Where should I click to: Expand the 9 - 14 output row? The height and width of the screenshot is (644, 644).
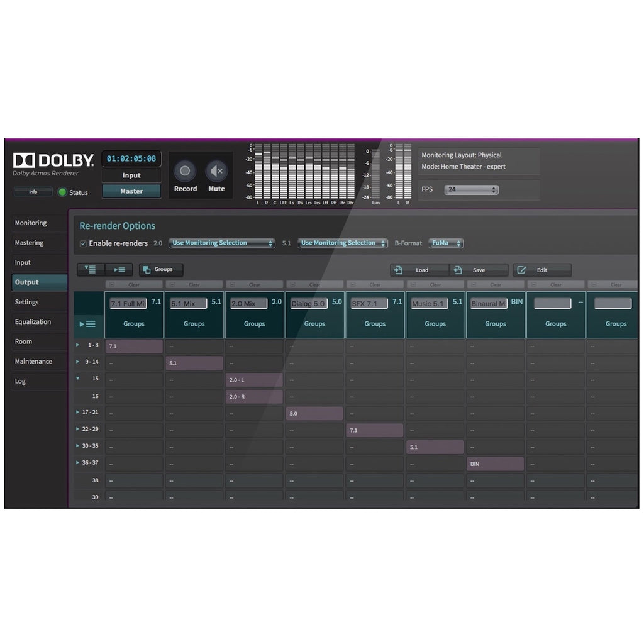tap(77, 362)
